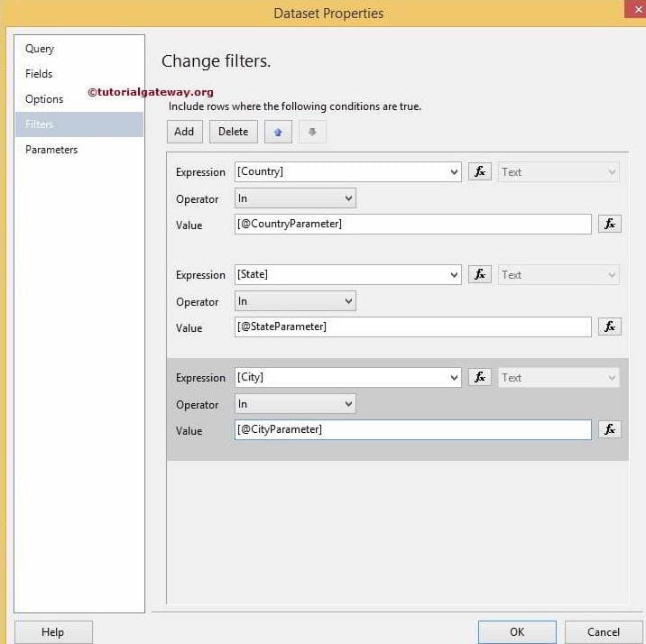Open fx editor for StateParameter value
The width and height of the screenshot is (646, 644).
click(610, 327)
